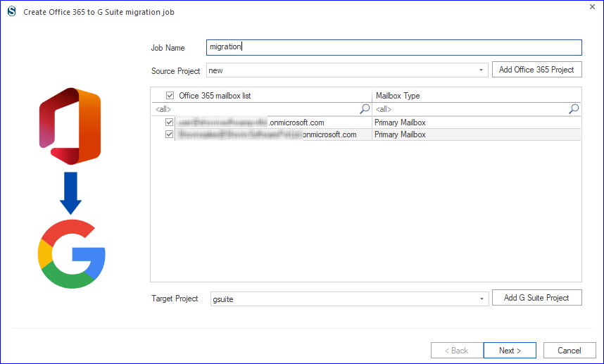Image resolution: width=604 pixels, height=364 pixels.
Task: Click the Next button
Action: (510, 350)
